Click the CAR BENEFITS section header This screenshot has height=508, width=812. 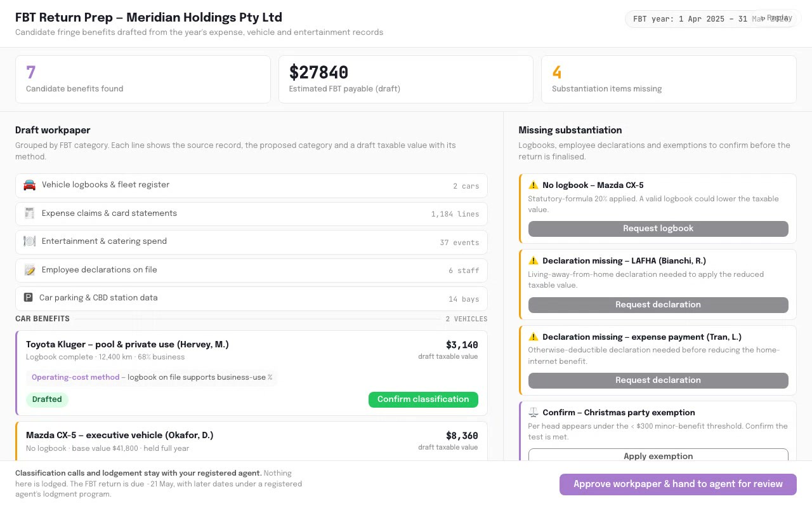point(43,319)
